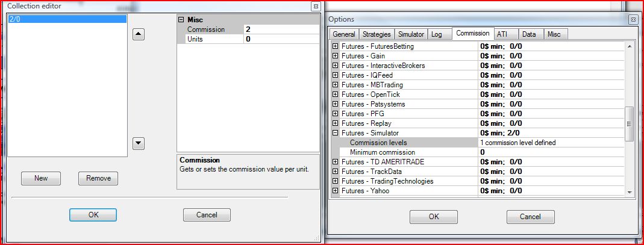Collapse the Misc property category

[181, 20]
